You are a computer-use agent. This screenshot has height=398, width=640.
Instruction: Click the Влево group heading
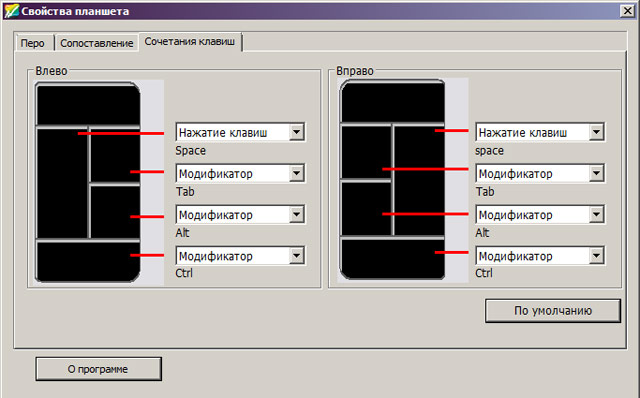click(x=51, y=71)
